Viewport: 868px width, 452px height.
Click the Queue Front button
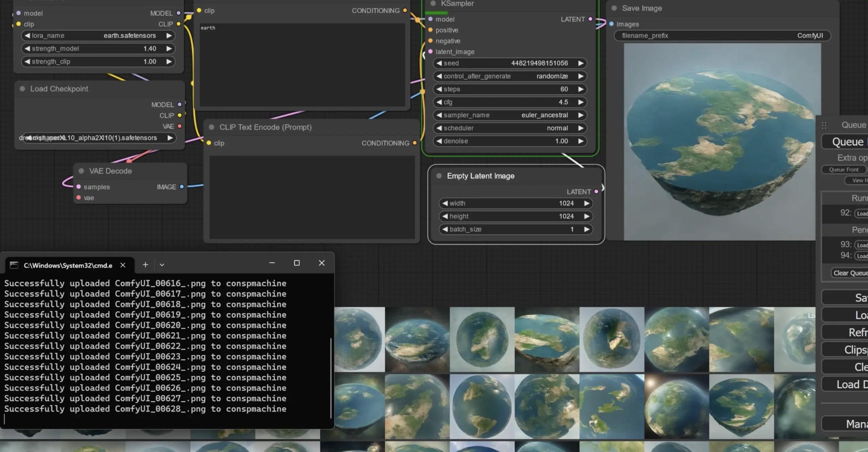pos(844,170)
